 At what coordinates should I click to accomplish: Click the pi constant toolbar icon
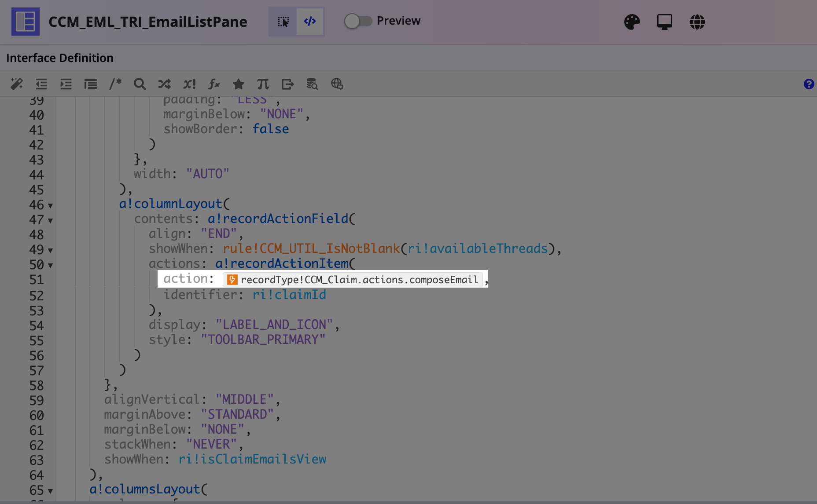coord(263,84)
